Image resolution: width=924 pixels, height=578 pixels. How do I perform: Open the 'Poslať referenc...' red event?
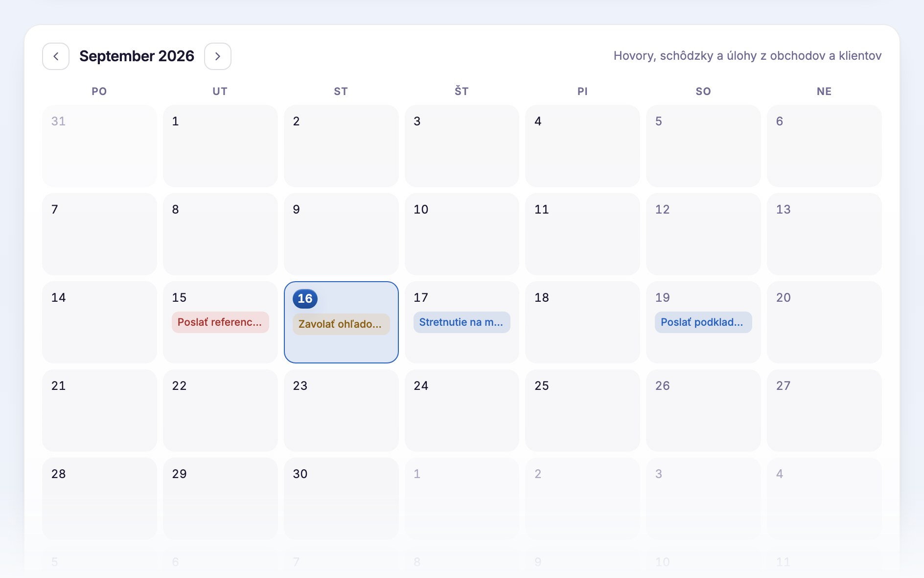[220, 322]
